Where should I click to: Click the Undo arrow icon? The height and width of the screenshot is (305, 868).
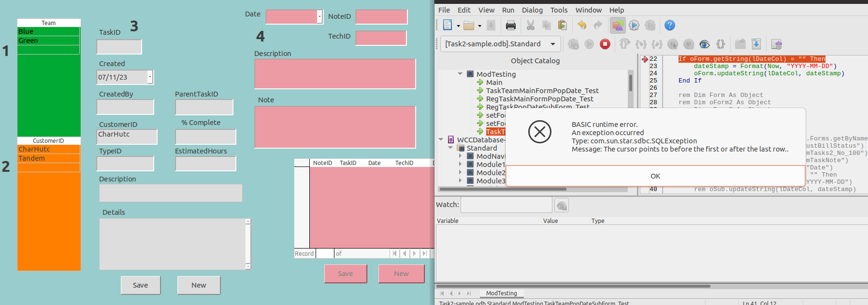[x=582, y=25]
